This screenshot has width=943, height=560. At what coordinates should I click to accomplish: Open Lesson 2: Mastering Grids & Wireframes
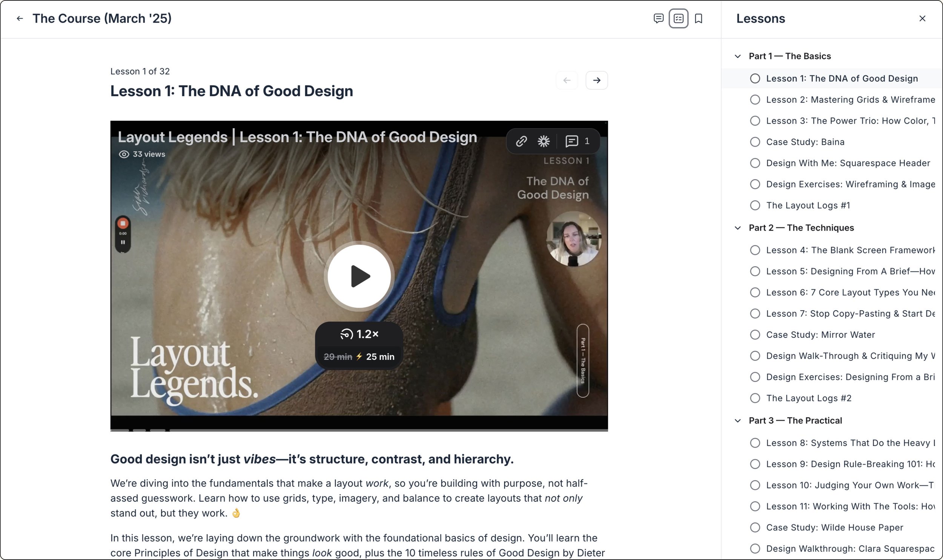(x=850, y=100)
